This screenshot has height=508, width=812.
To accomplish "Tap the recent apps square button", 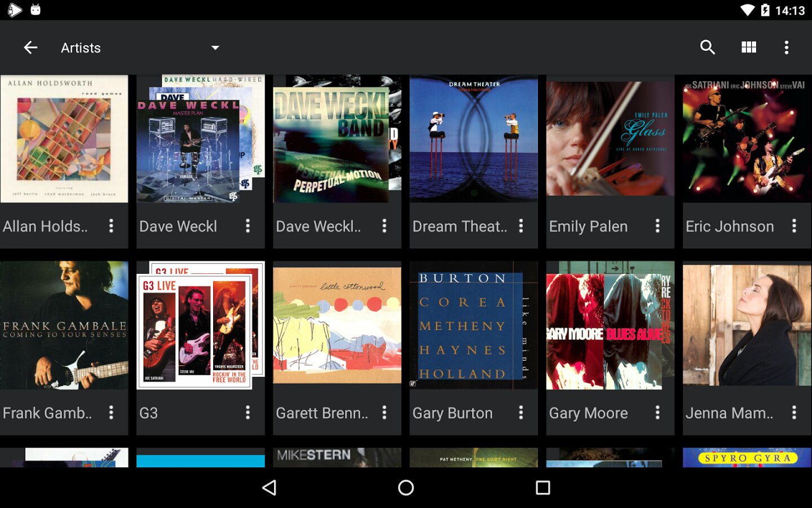I will point(543,488).
